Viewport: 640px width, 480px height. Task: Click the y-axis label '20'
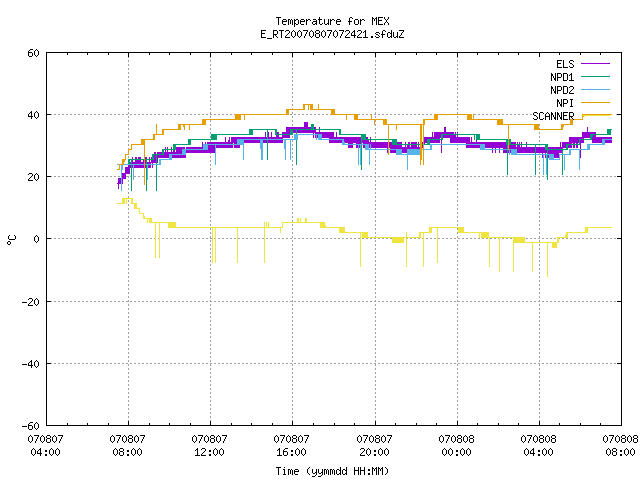pos(33,177)
